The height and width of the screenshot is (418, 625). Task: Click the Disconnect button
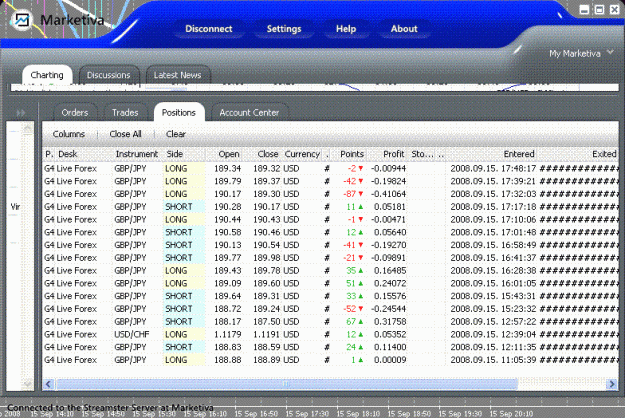point(209,29)
